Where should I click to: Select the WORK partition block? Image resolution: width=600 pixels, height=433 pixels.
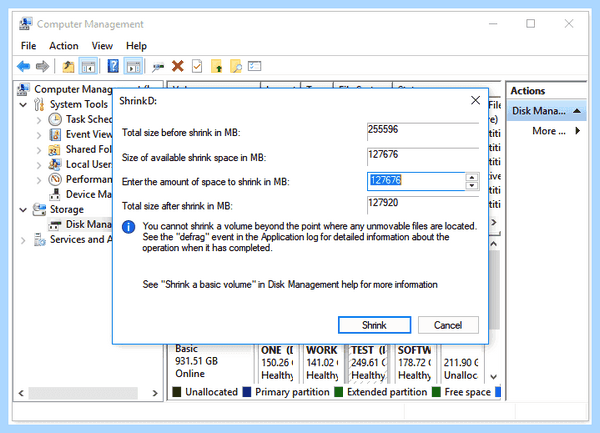[x=323, y=363]
